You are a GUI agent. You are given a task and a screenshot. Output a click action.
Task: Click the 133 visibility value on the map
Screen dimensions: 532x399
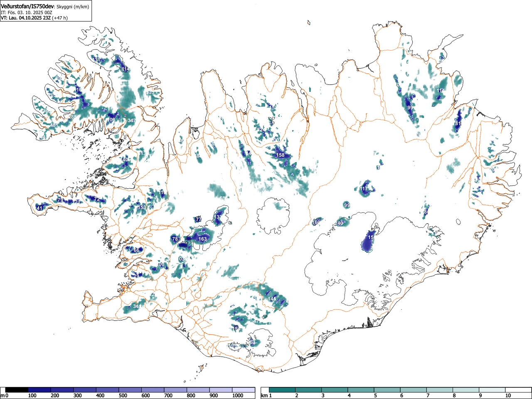click(219, 217)
